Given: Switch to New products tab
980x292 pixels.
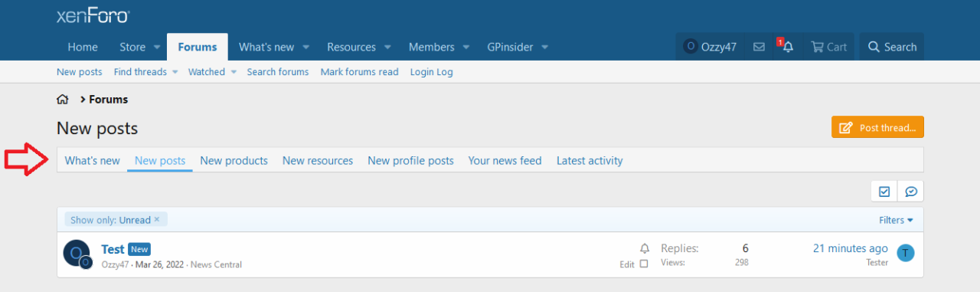Looking at the screenshot, I should [234, 161].
